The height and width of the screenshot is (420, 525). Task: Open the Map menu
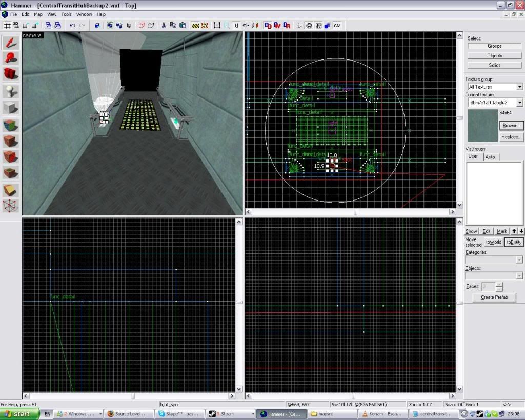click(38, 14)
